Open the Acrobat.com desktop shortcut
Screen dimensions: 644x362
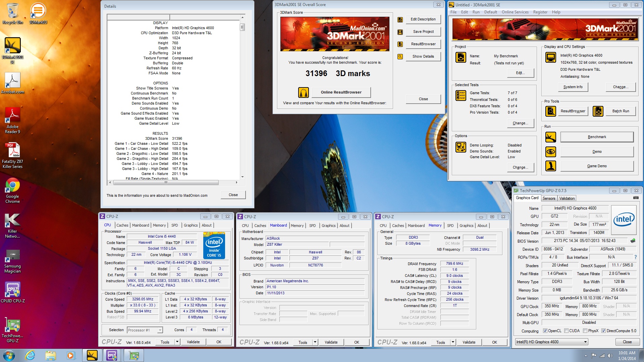(x=12, y=83)
